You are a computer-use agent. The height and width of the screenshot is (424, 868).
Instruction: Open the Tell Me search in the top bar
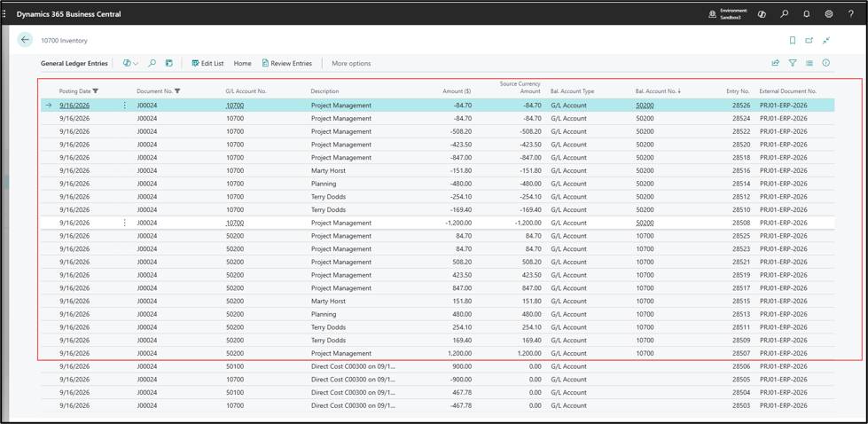click(784, 14)
